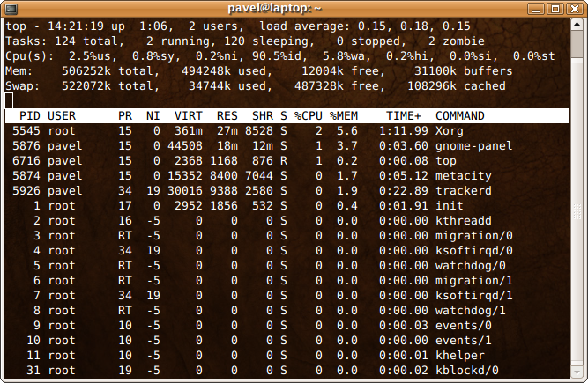Click the TIME+ column header
Viewport: 588px width, 383px height.
404,116
